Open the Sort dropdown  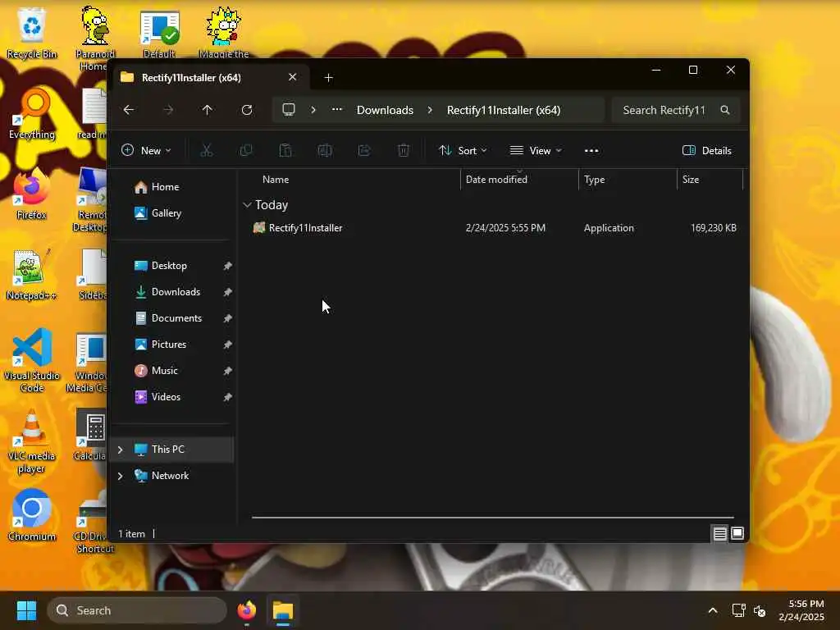tap(463, 151)
